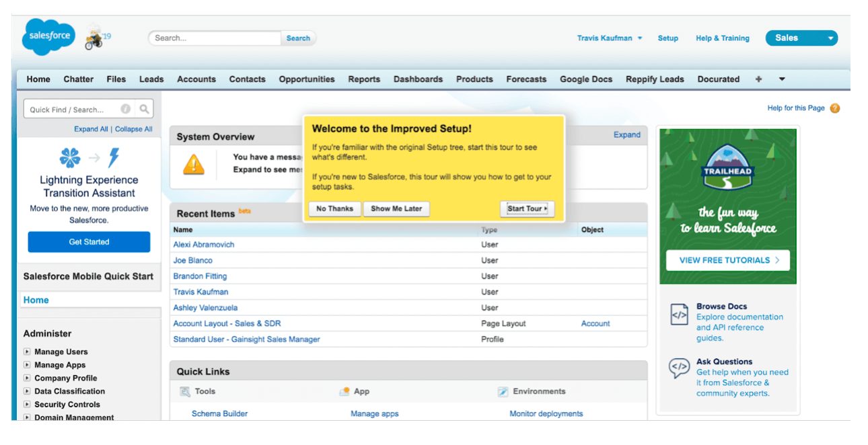Click the Expand All link

[91, 129]
